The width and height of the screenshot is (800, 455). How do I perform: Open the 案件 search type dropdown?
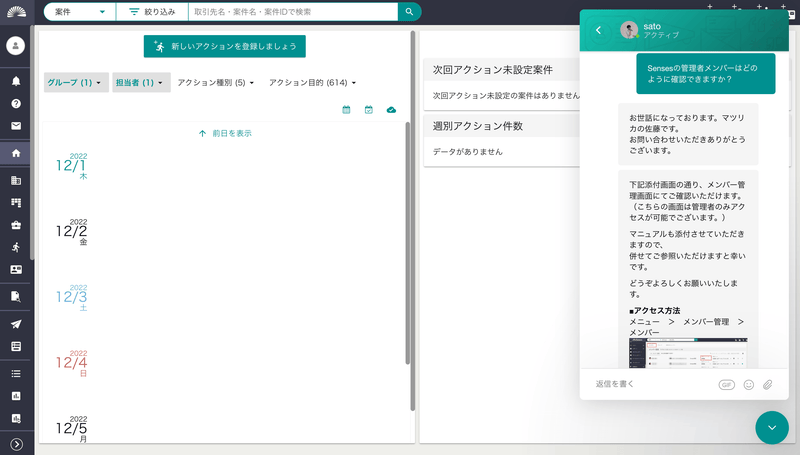point(80,12)
